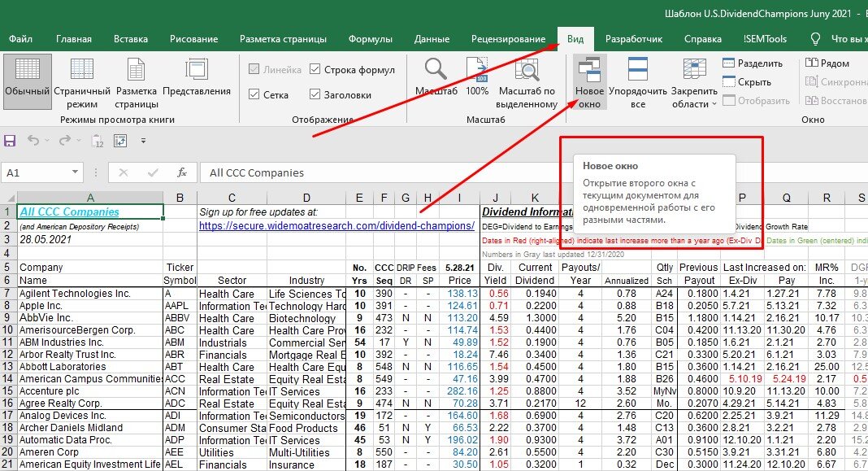Open the Formulas (Формулы) tab

(x=371, y=39)
